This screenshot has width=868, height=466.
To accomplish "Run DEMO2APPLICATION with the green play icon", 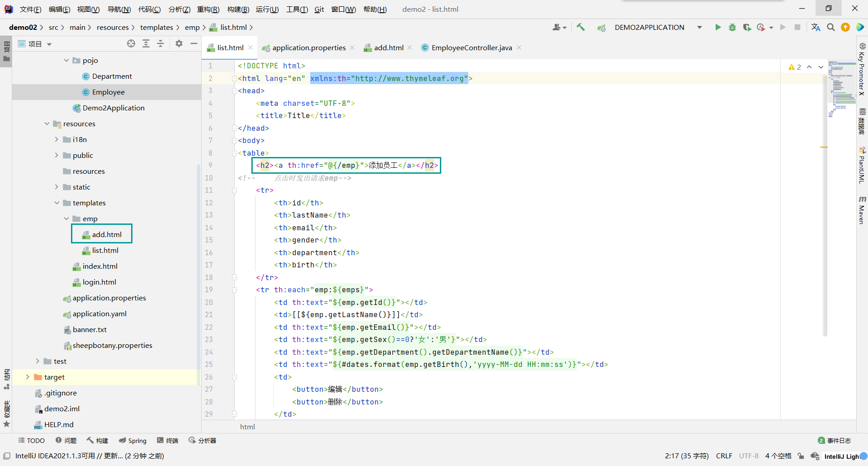I will coord(718,27).
